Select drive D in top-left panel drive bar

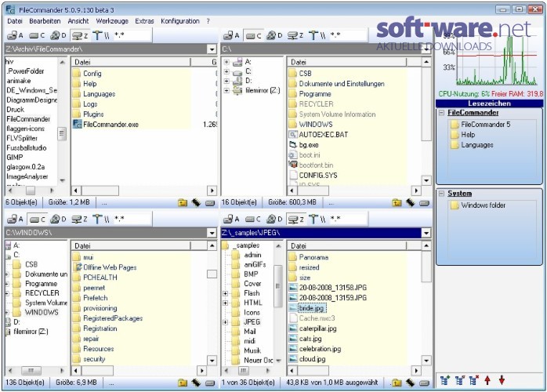pos(58,35)
